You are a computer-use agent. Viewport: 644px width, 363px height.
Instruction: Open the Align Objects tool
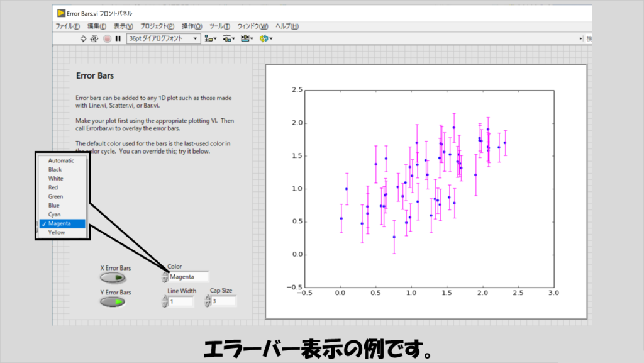pyautogui.click(x=210, y=38)
